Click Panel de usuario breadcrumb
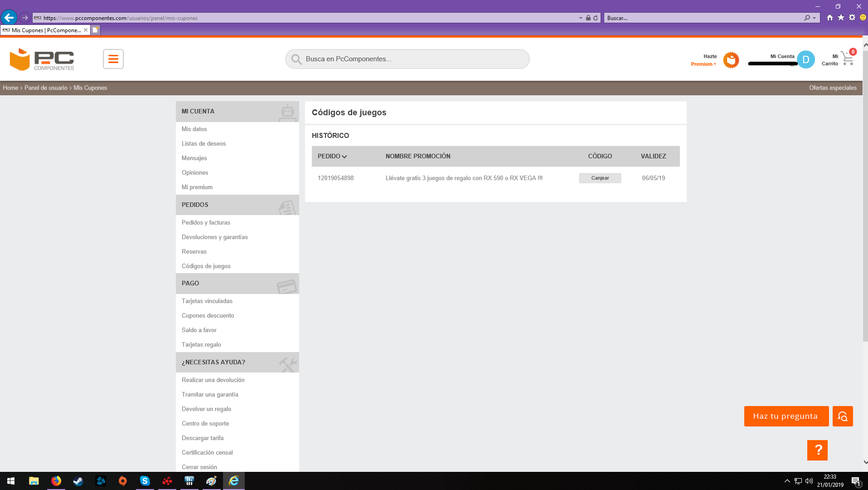 [46, 88]
